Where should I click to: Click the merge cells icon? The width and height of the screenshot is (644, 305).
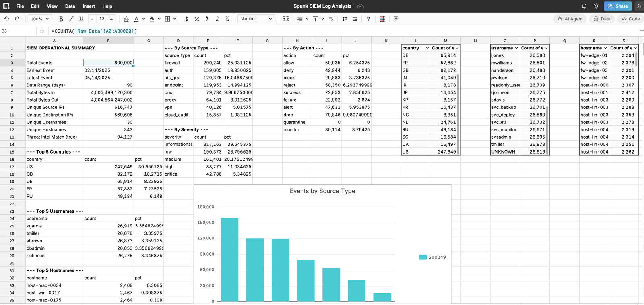[x=286, y=19]
